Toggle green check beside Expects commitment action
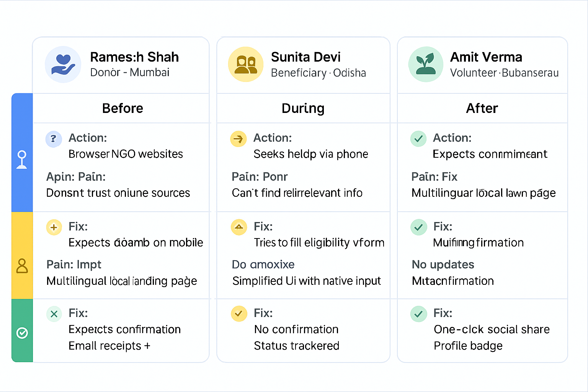Screen dimensions: 588x392 point(418,139)
